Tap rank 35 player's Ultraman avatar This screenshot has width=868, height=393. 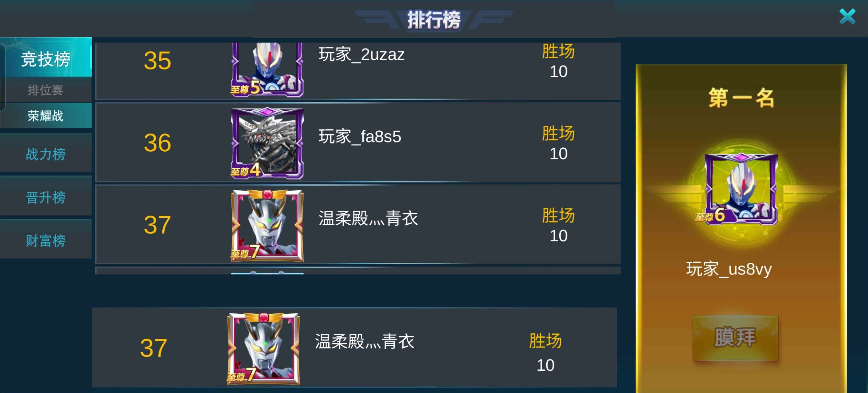[x=267, y=69]
